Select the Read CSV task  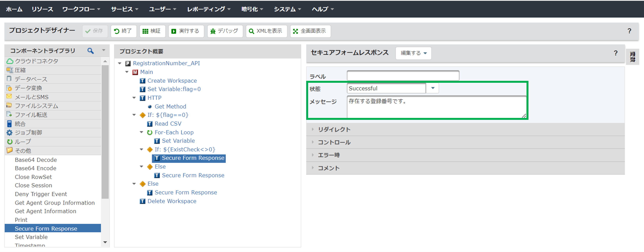(168, 124)
